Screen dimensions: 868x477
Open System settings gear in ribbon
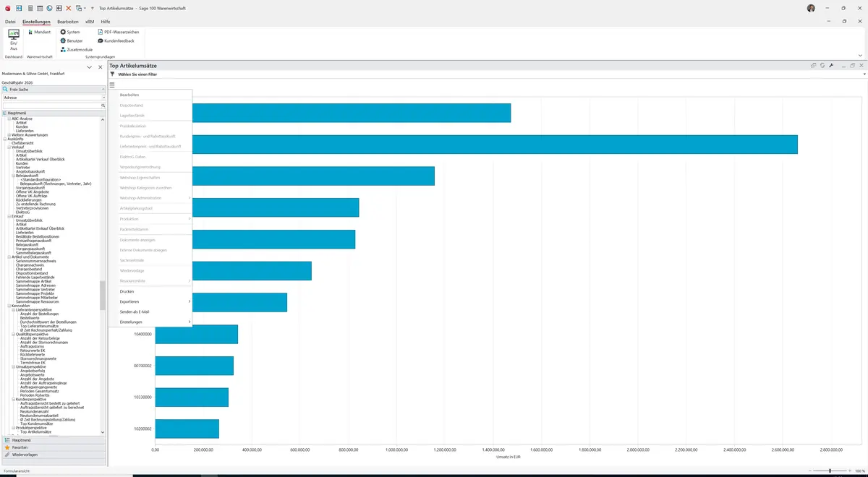click(70, 32)
